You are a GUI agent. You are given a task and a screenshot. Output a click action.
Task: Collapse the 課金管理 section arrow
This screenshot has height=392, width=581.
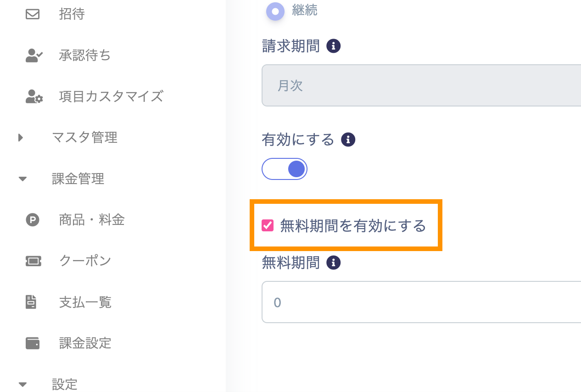[x=22, y=179]
